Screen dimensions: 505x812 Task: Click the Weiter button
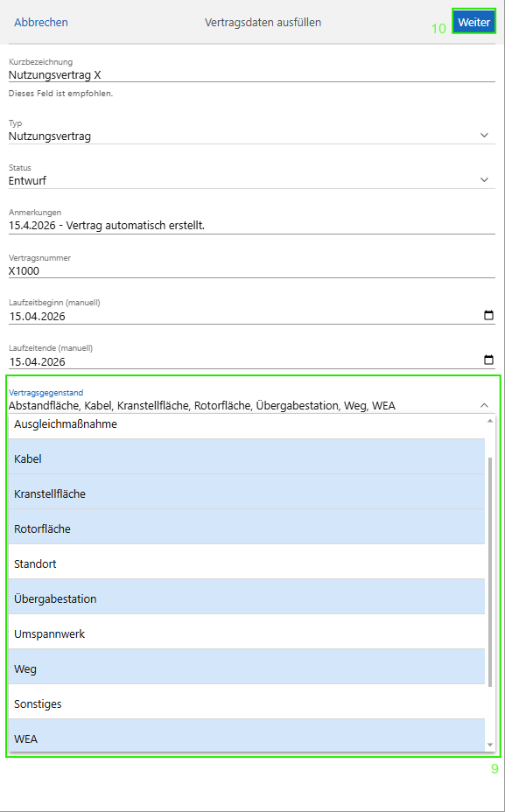(x=473, y=22)
